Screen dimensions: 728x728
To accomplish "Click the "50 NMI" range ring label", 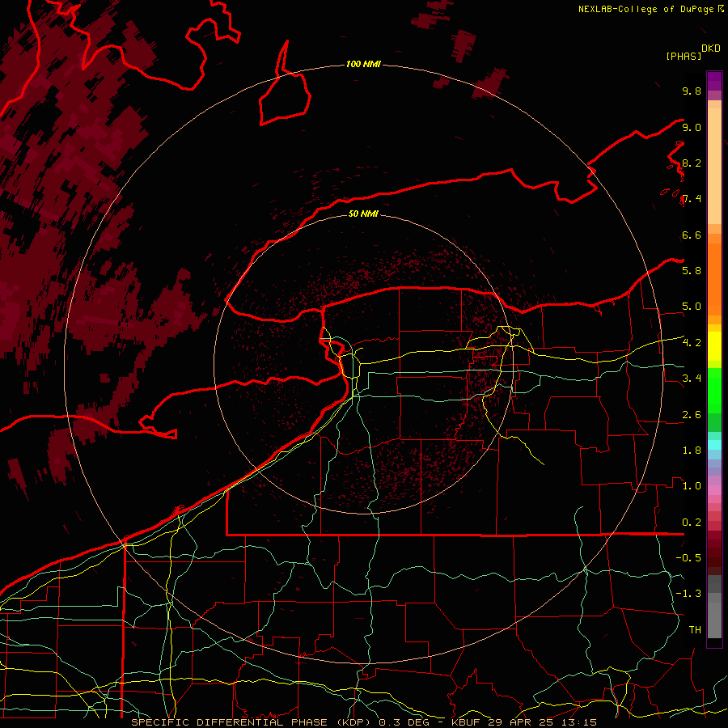I will [x=363, y=214].
